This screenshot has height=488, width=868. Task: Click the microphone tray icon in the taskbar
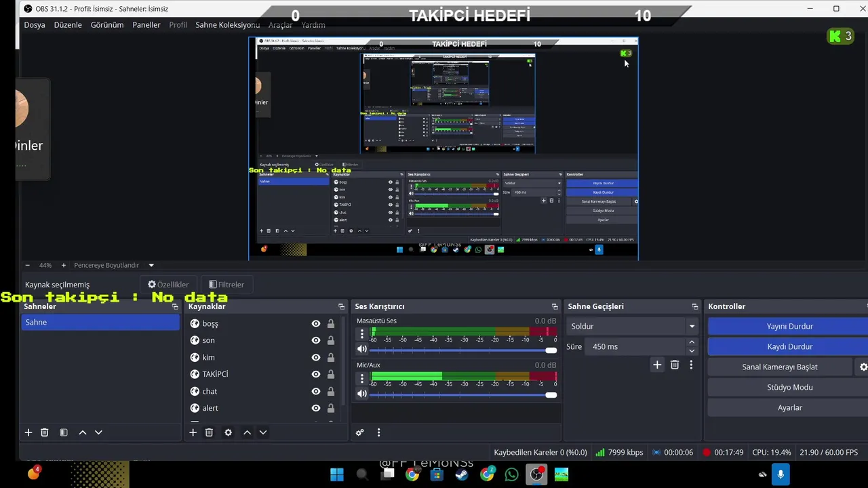[x=781, y=474]
